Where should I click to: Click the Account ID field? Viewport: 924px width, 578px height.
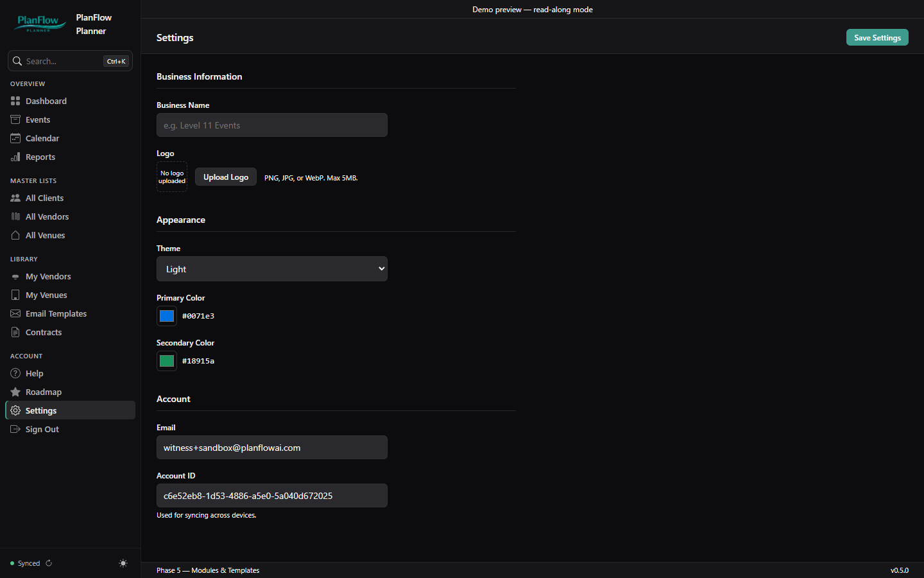[272, 496]
